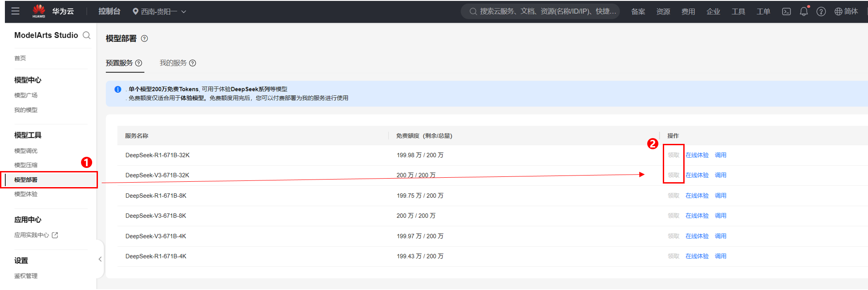The height and width of the screenshot is (290, 868).
Task: Open 费用 menu in top bar
Action: [688, 12]
